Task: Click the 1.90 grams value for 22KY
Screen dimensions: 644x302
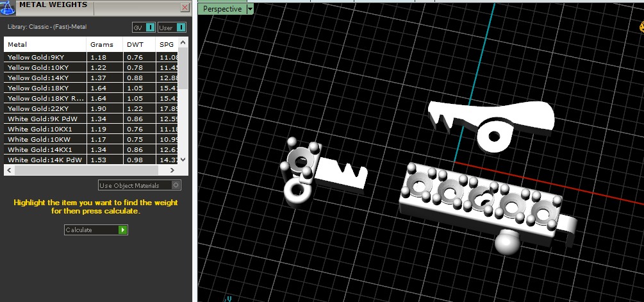Action: point(104,108)
